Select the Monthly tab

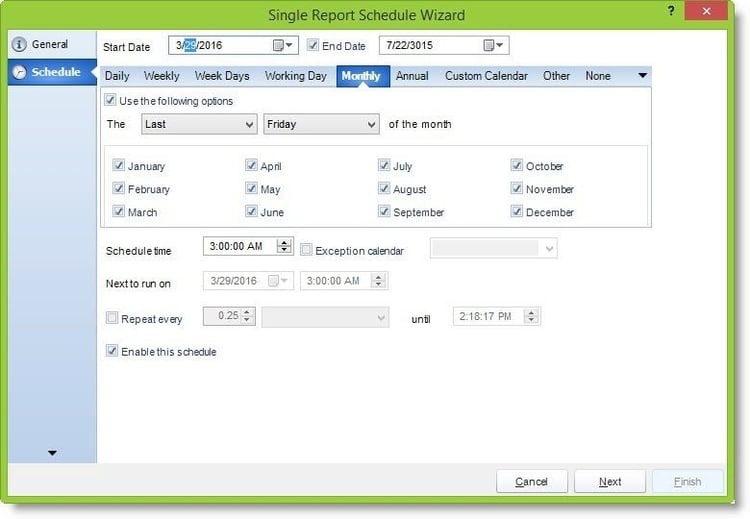[x=363, y=76]
